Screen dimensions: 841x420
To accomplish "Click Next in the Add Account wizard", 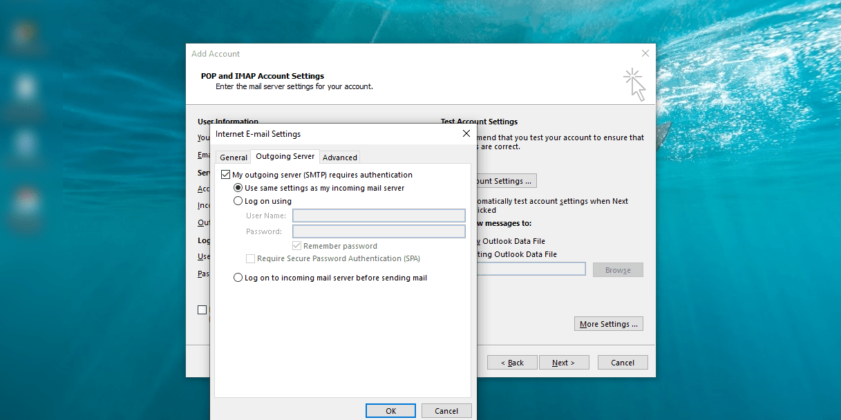I will tap(564, 363).
